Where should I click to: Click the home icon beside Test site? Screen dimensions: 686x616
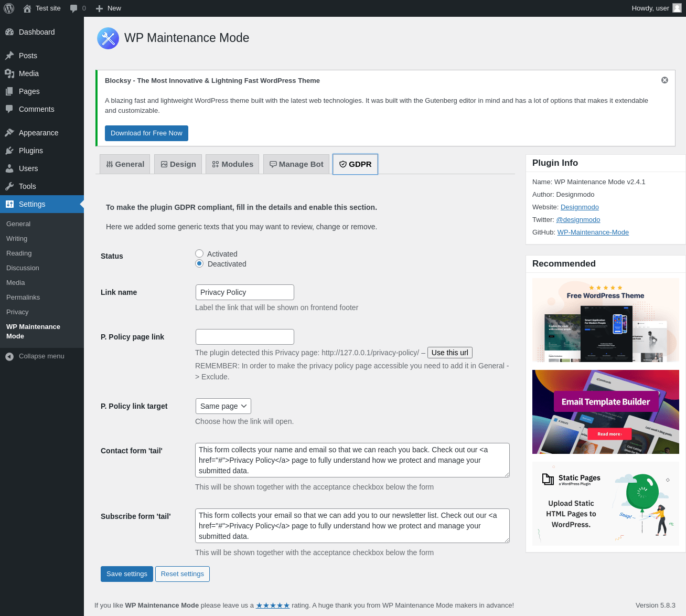[27, 8]
